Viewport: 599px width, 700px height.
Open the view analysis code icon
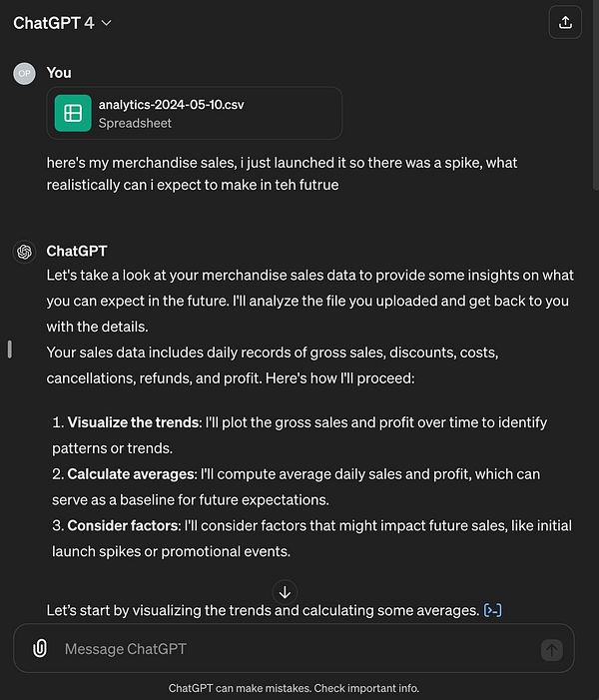[x=492, y=610]
